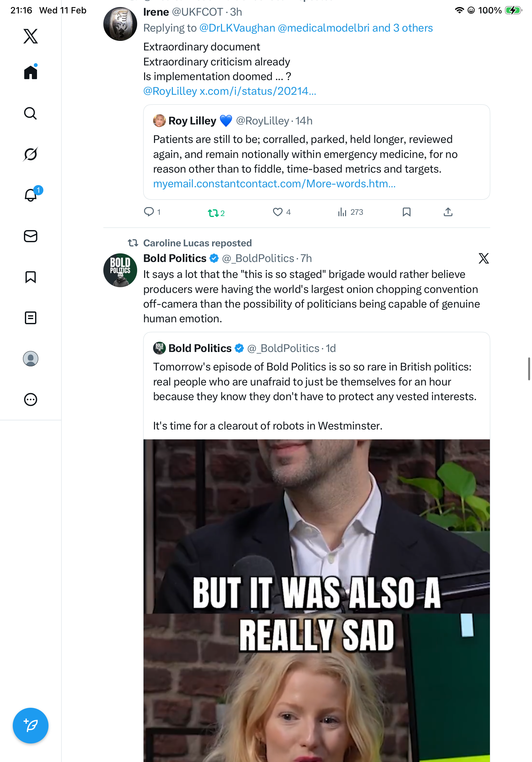The height and width of the screenshot is (762, 532).
Task: Reply to Irene's post
Action: 149,212
